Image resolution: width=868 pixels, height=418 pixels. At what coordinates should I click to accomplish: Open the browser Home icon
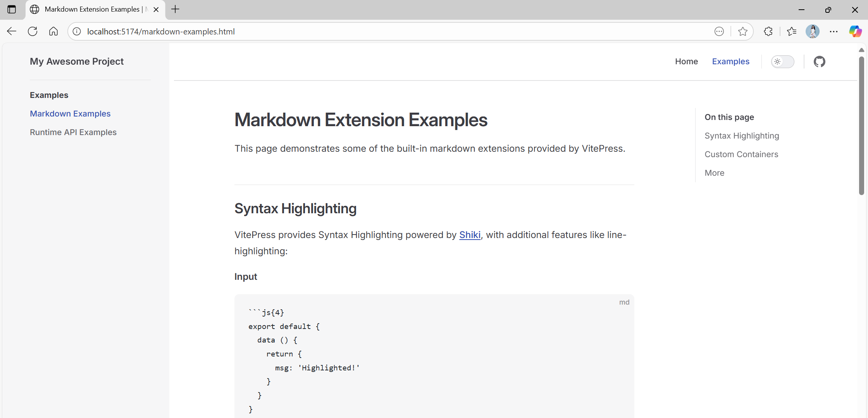[53, 31]
